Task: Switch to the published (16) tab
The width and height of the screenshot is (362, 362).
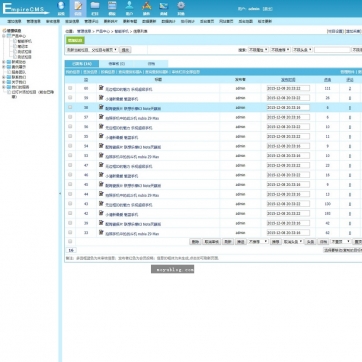Action: [x=82, y=64]
